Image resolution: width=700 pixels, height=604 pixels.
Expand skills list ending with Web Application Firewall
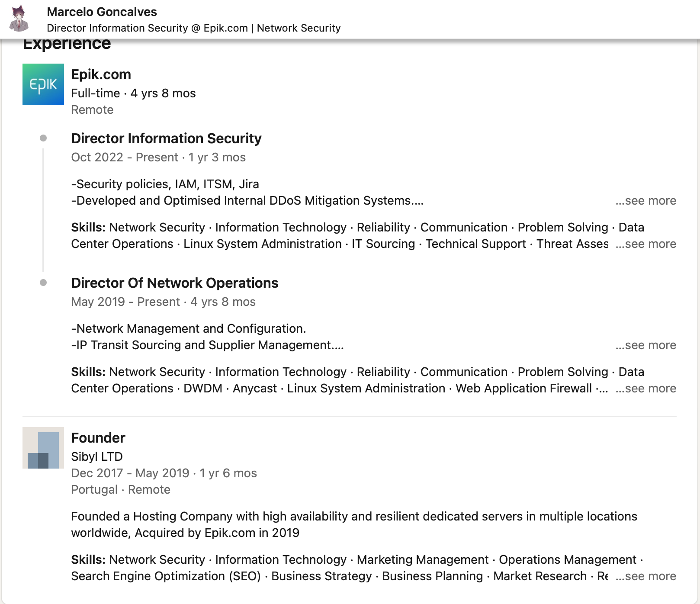[646, 389]
